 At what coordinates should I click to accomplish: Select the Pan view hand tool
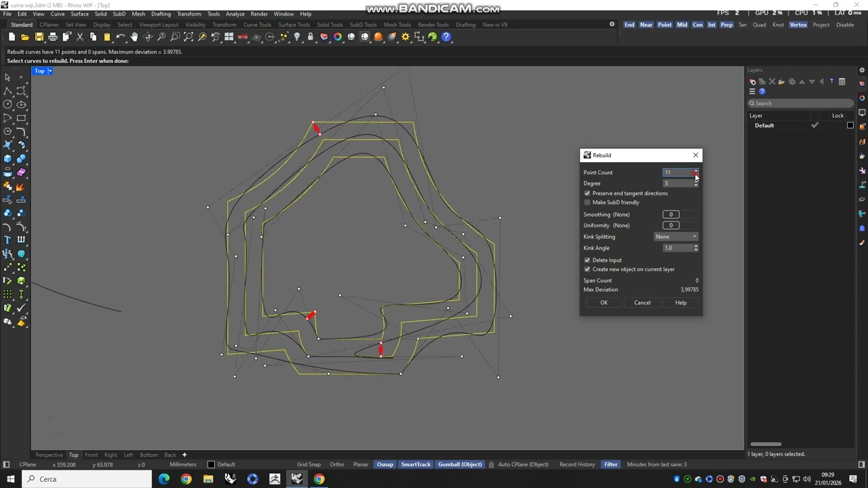point(134,37)
